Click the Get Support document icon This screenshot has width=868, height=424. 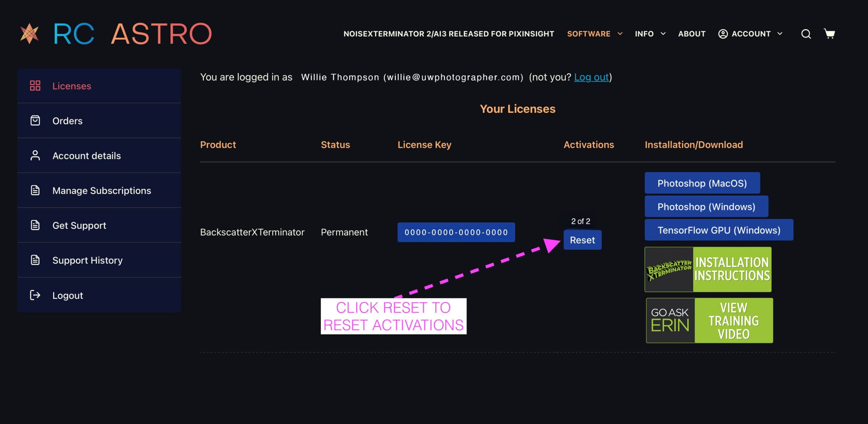[35, 225]
